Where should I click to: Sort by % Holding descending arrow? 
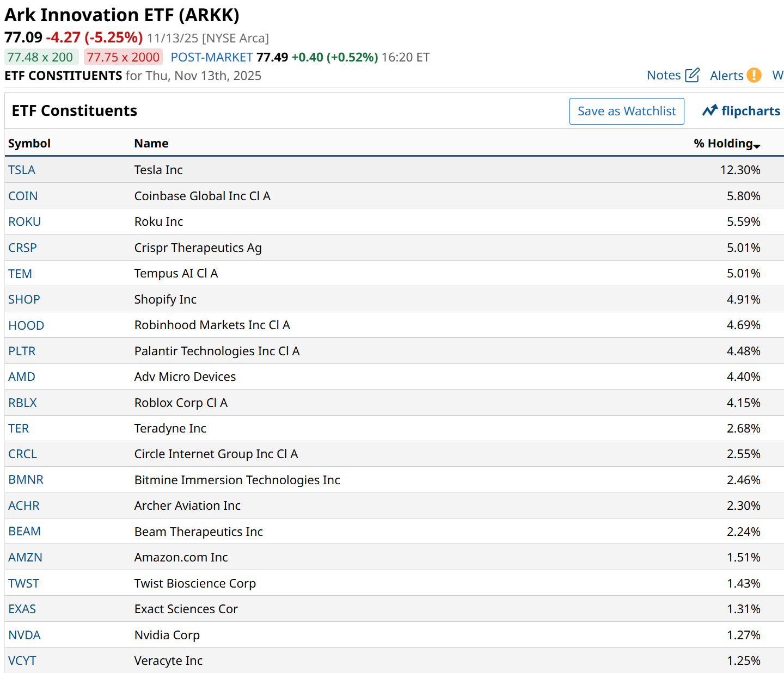click(x=757, y=145)
